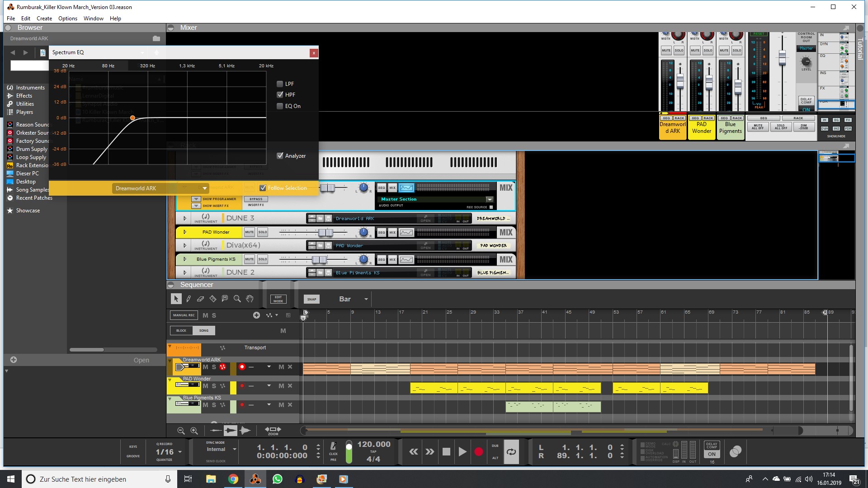The image size is (868, 488).
Task: Open the 1/16 quantize dropdown
Action: 179,452
